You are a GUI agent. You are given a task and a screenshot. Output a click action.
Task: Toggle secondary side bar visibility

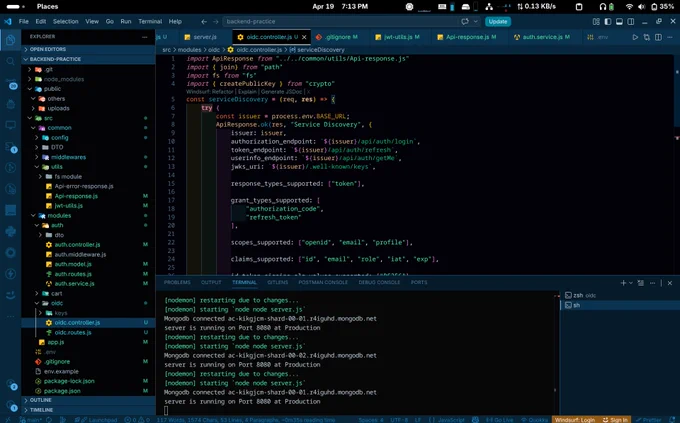coord(631,21)
